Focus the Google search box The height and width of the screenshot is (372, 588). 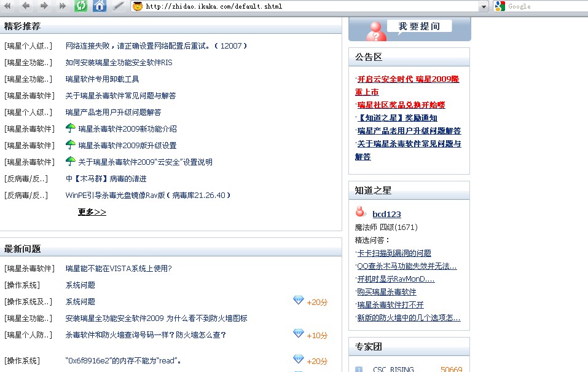click(547, 6)
